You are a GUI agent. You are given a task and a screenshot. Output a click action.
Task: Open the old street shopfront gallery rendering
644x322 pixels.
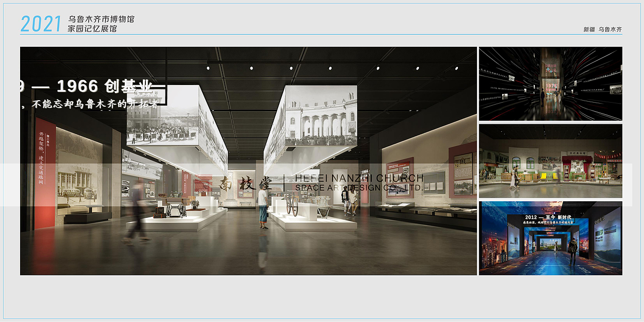(x=550, y=161)
